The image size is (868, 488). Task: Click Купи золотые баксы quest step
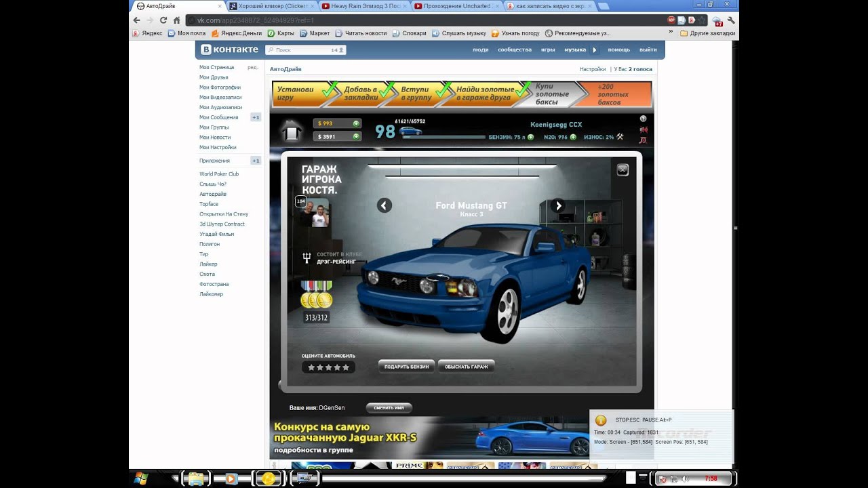pyautogui.click(x=551, y=94)
